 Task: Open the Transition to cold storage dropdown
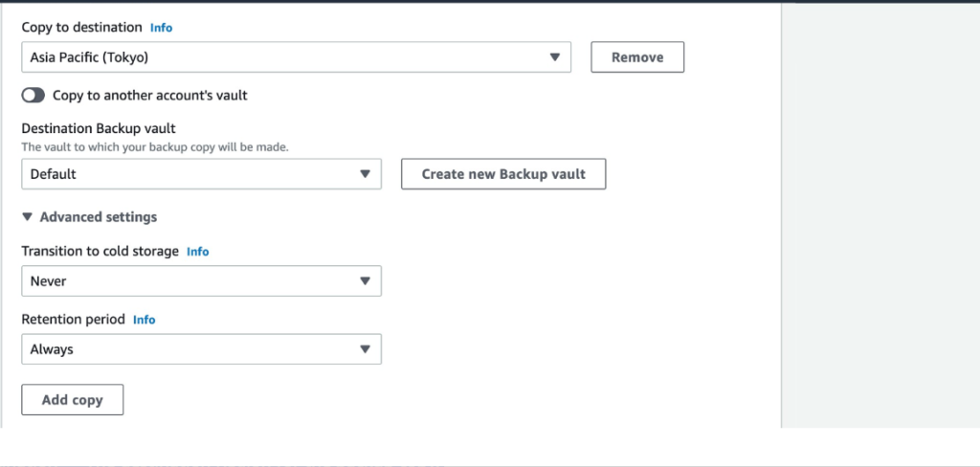[201, 281]
